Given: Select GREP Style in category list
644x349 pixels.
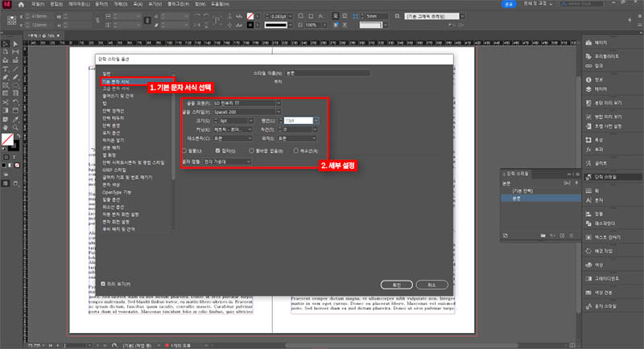Looking at the screenshot, I should click(114, 170).
